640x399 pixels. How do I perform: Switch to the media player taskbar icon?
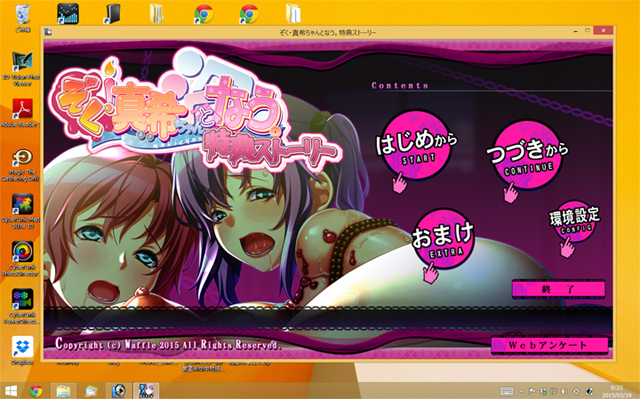click(118, 391)
